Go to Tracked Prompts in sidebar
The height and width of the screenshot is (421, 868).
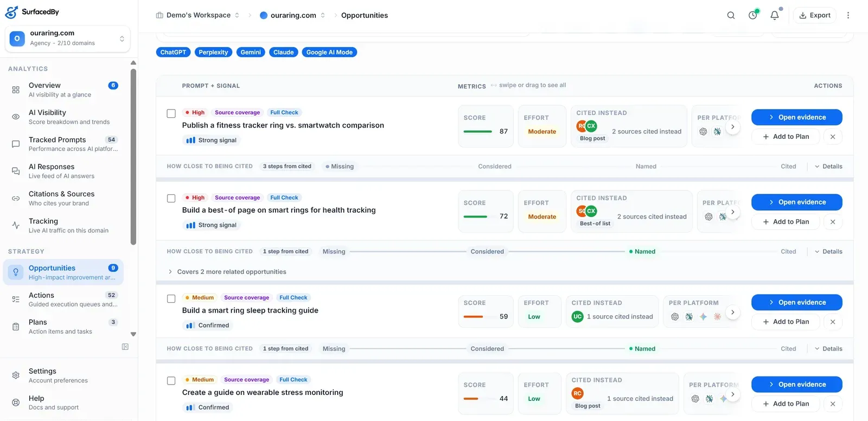coord(63,144)
